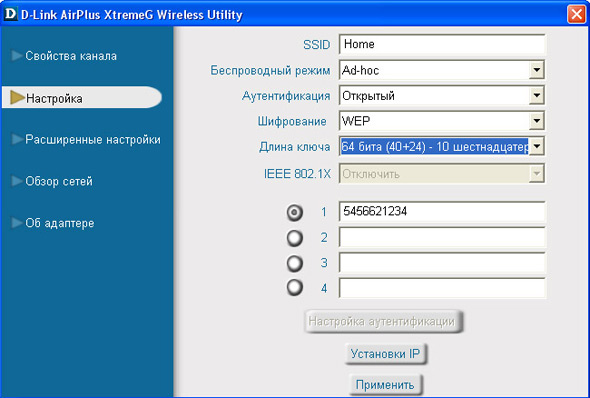
Task: Click into the SSID text field
Action: pyautogui.click(x=442, y=44)
